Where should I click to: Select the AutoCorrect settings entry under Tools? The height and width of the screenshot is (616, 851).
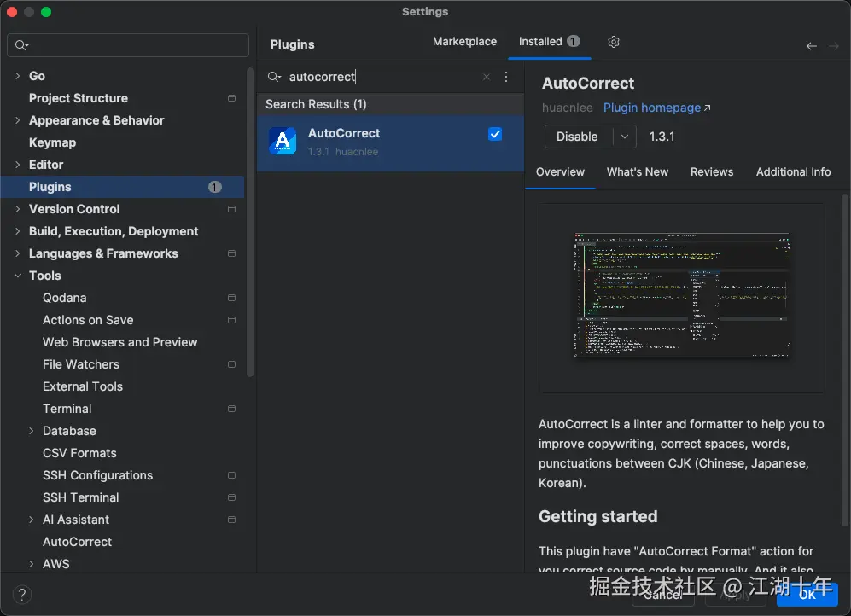pyautogui.click(x=77, y=543)
